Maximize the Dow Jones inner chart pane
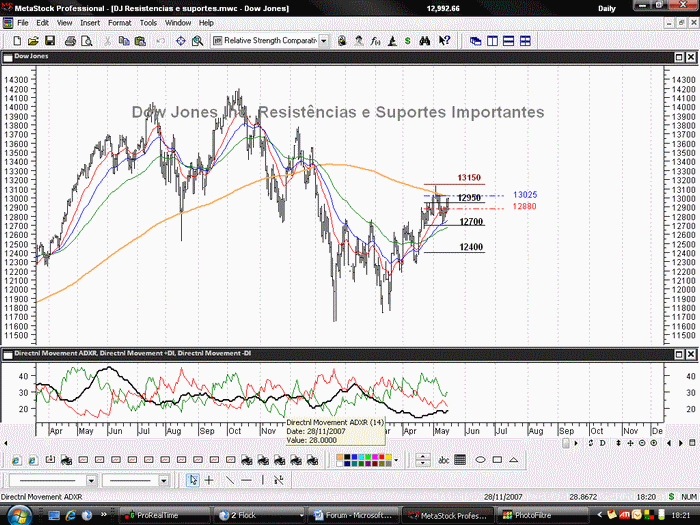This screenshot has height=525, width=700. pos(679,57)
